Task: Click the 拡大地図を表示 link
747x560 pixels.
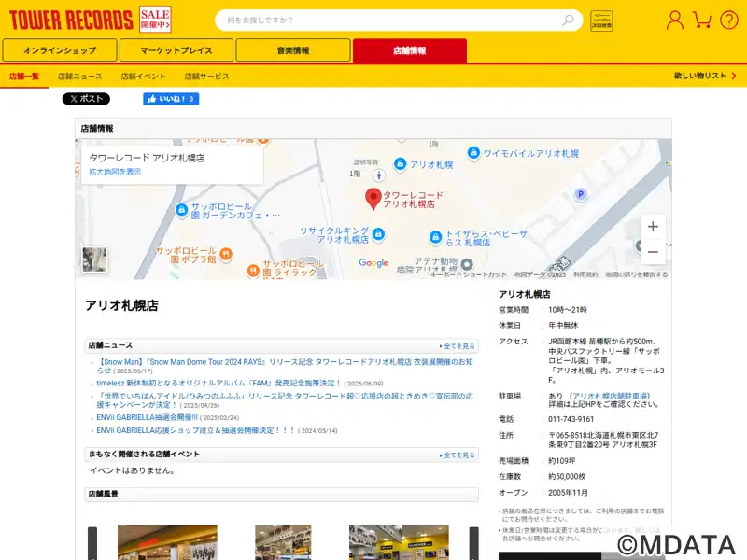Action: [115, 172]
